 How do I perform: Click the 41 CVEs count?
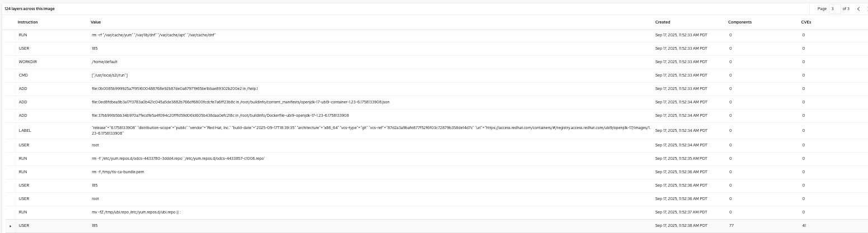tap(804, 226)
